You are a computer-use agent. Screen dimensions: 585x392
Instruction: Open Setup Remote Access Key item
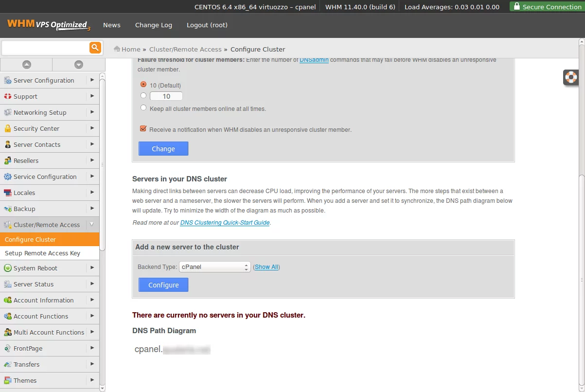pyautogui.click(x=50, y=253)
